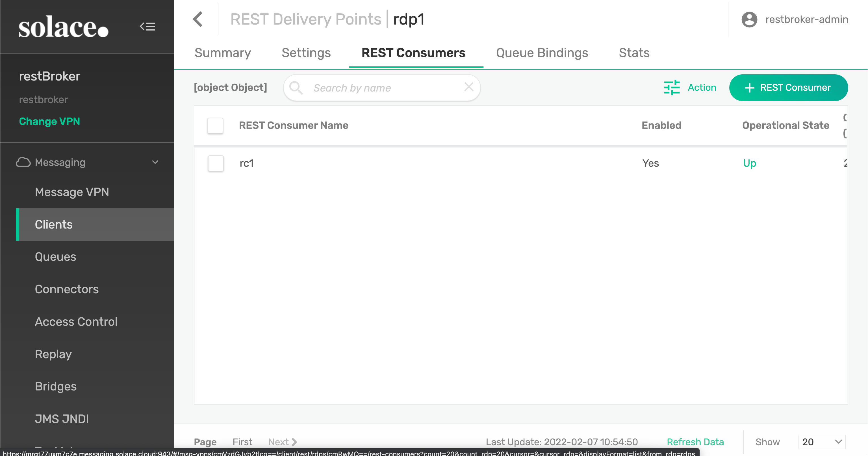Click the plus icon on REST Consumer button
The width and height of the screenshot is (868, 456).
(x=749, y=88)
